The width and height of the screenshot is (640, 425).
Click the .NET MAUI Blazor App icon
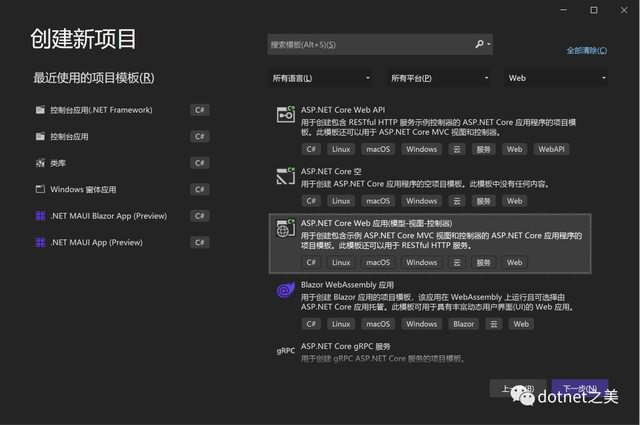pyautogui.click(x=40, y=216)
